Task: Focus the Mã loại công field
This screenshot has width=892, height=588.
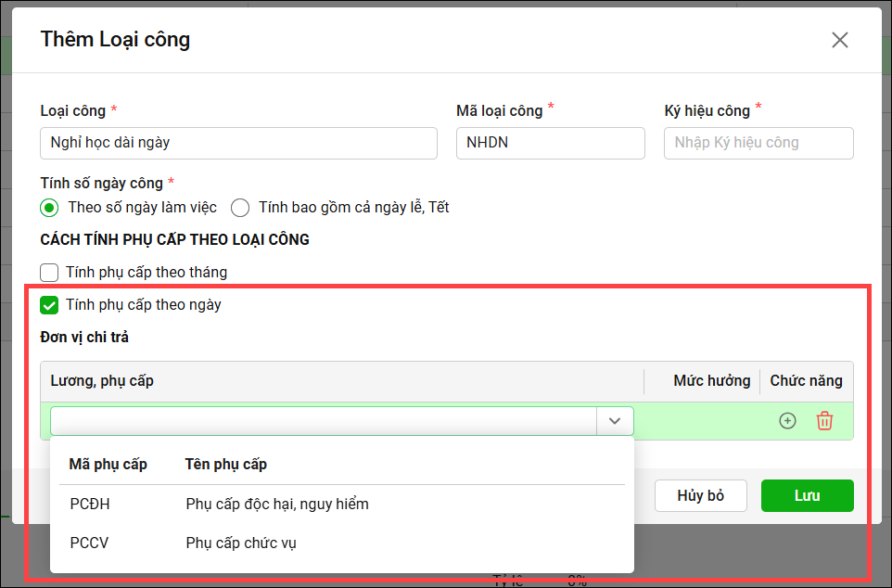Action: coord(550,143)
